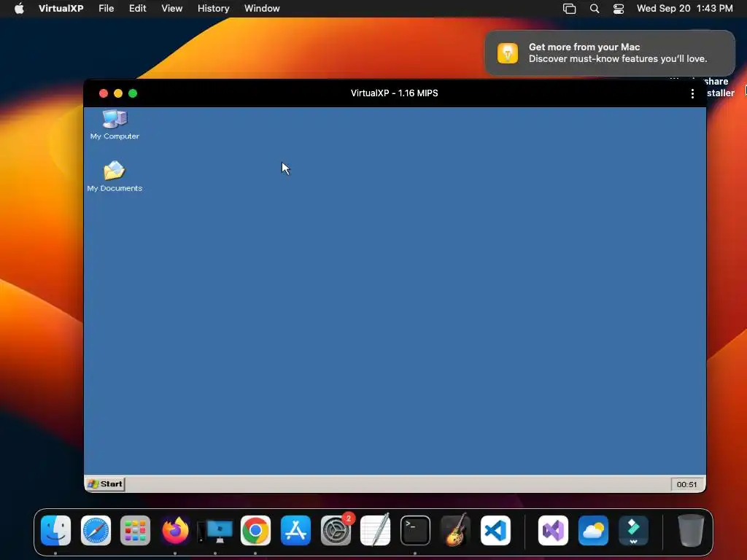Screen dimensions: 747x560
Task: Open Launchpad from the Dock
Action: coord(135,531)
